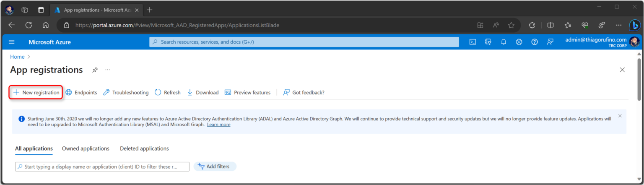
Task: Click the browser Back arrow
Action: pos(11,25)
